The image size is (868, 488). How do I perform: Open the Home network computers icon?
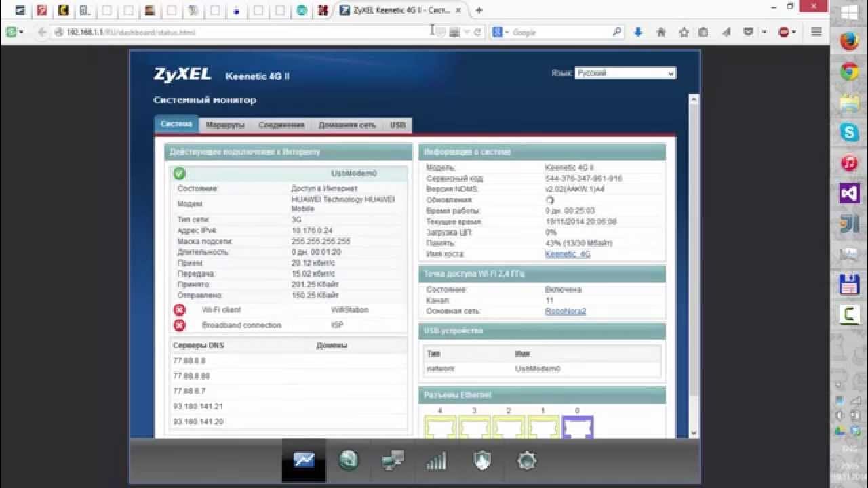point(393,461)
